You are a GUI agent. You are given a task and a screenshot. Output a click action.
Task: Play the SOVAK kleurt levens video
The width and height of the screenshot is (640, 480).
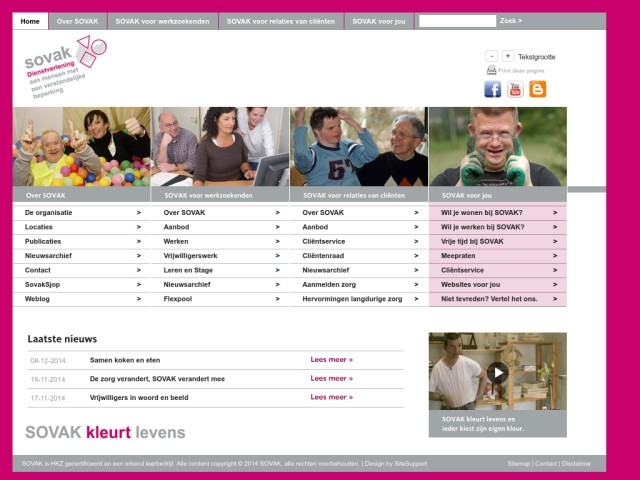497,372
